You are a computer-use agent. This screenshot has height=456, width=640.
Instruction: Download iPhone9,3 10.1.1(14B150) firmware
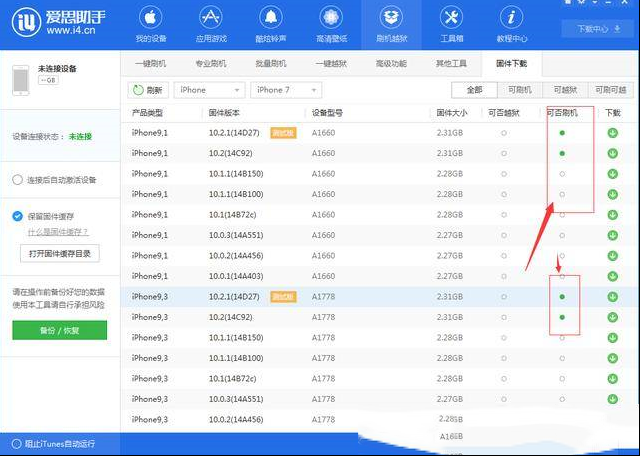[612, 338]
